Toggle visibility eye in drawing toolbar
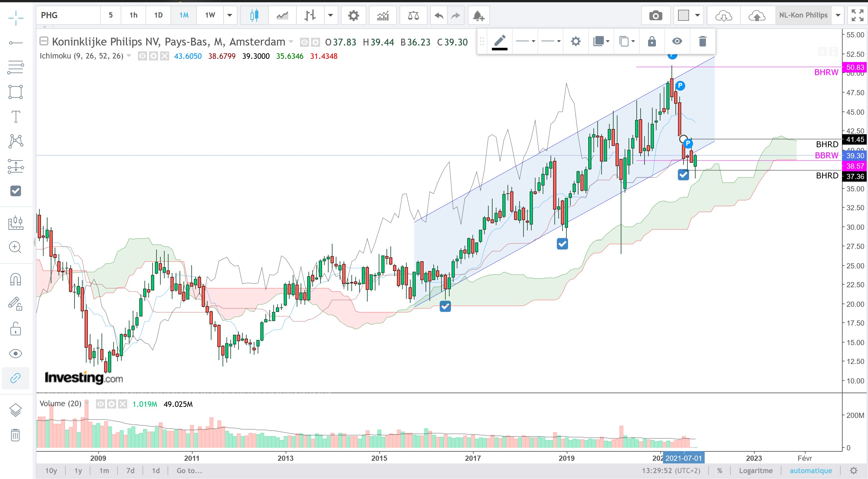 coord(677,41)
